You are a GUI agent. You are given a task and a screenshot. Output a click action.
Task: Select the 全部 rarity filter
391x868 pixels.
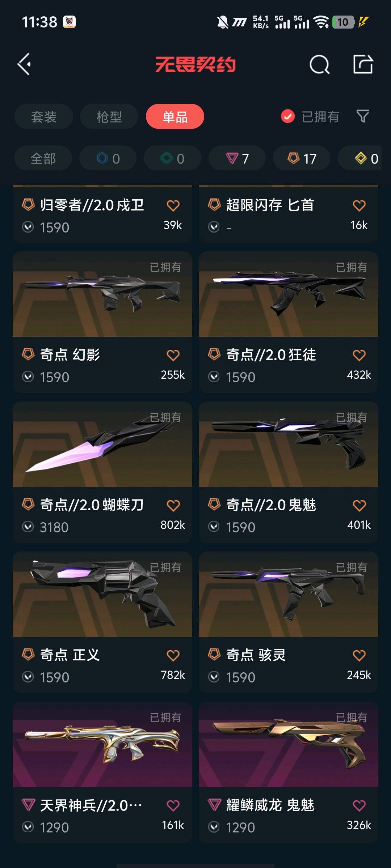[43, 158]
